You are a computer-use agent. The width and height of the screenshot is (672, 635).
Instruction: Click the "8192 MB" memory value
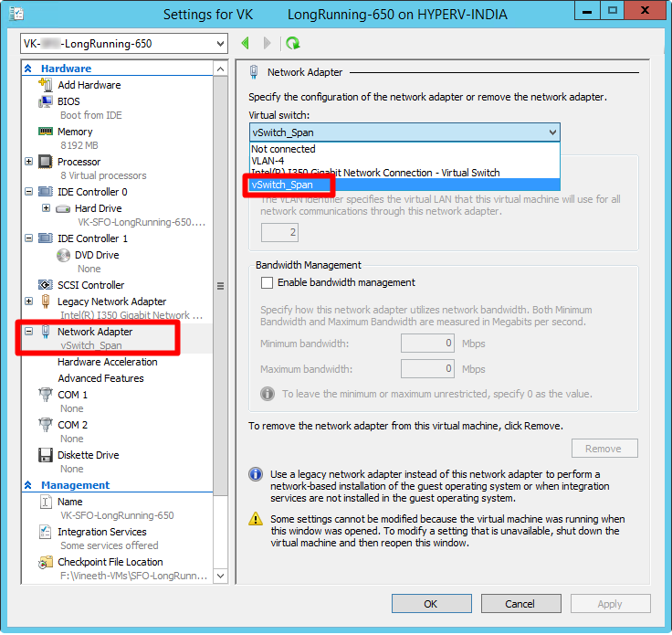(x=79, y=146)
